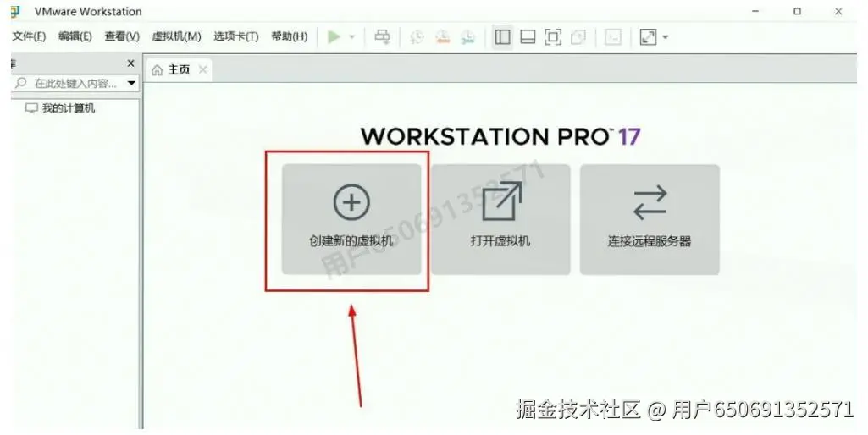Open the 查看(V) menu
Screen dimensions: 868x435
pos(122,36)
